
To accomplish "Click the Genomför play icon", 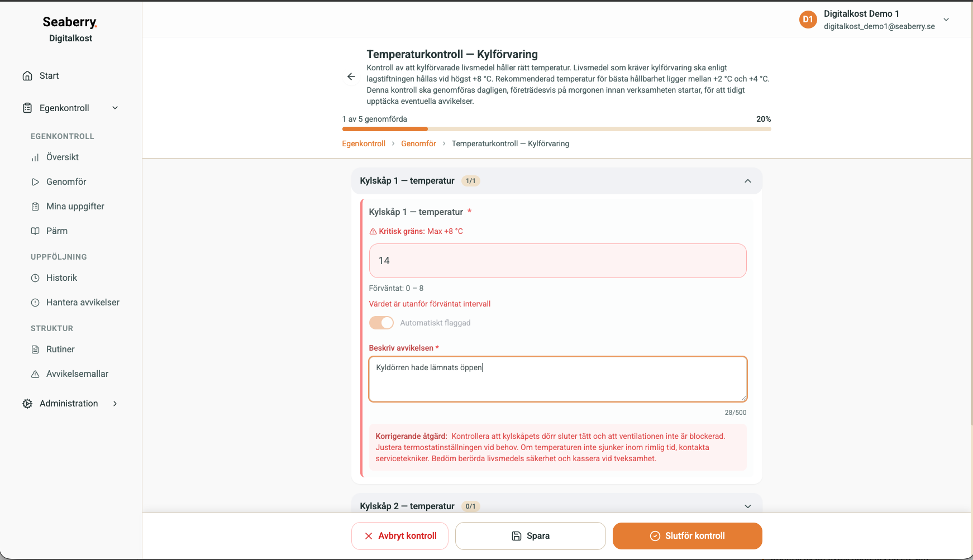I will [35, 182].
